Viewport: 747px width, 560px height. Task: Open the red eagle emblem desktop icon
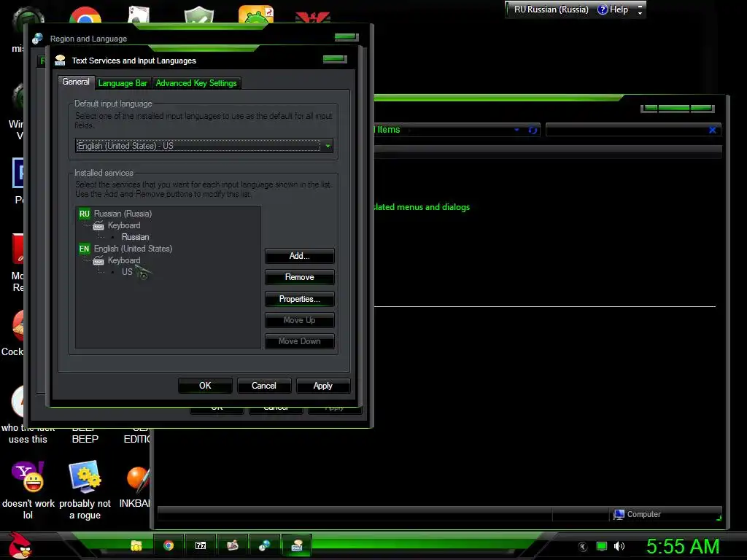point(313,17)
